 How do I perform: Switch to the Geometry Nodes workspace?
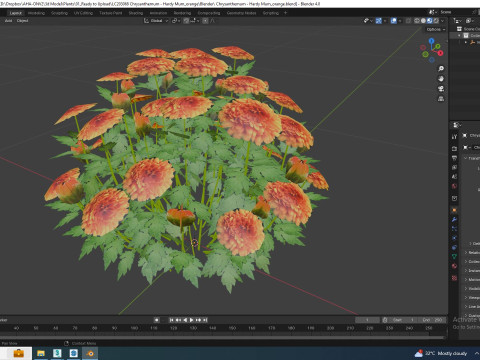241,13
